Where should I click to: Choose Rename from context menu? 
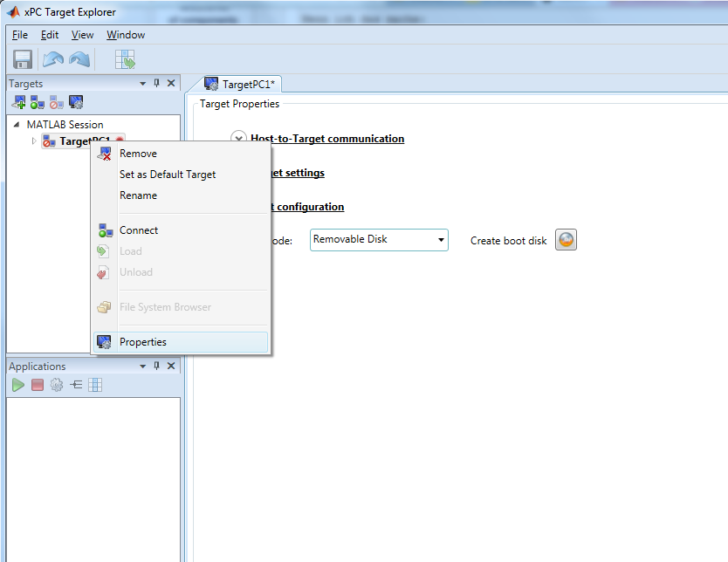(181, 195)
